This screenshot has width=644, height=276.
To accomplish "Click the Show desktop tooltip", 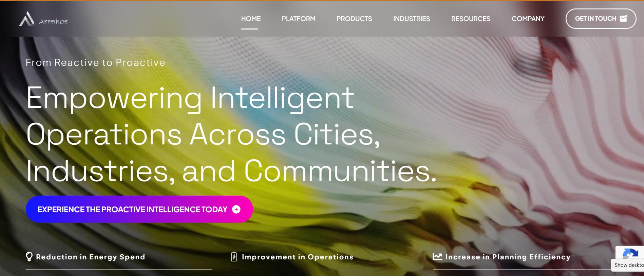I will [628, 265].
